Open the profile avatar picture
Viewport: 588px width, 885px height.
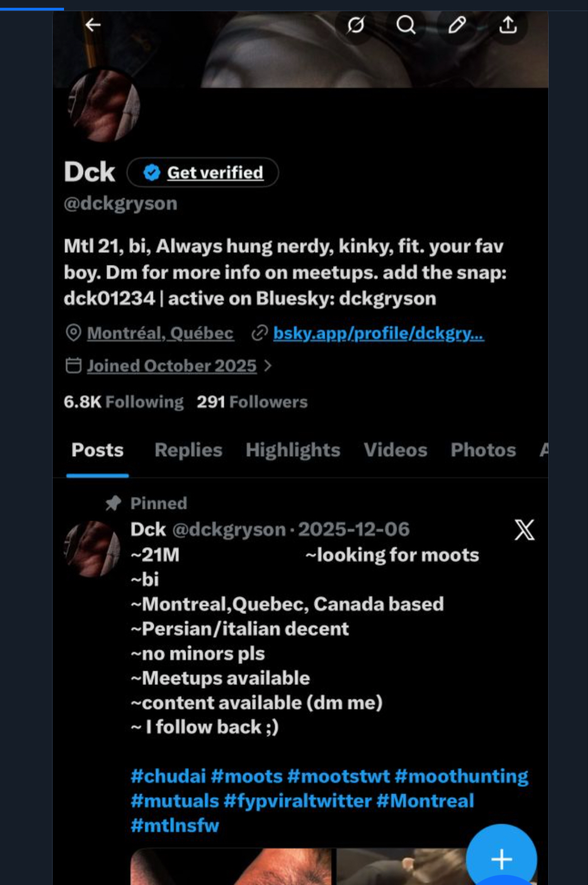pyautogui.click(x=104, y=106)
